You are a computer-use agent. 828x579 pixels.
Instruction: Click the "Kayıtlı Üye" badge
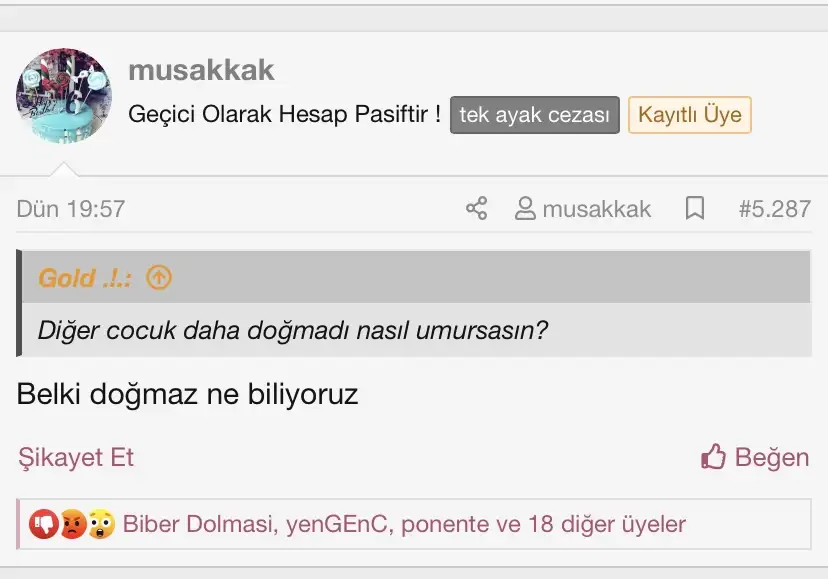690,115
